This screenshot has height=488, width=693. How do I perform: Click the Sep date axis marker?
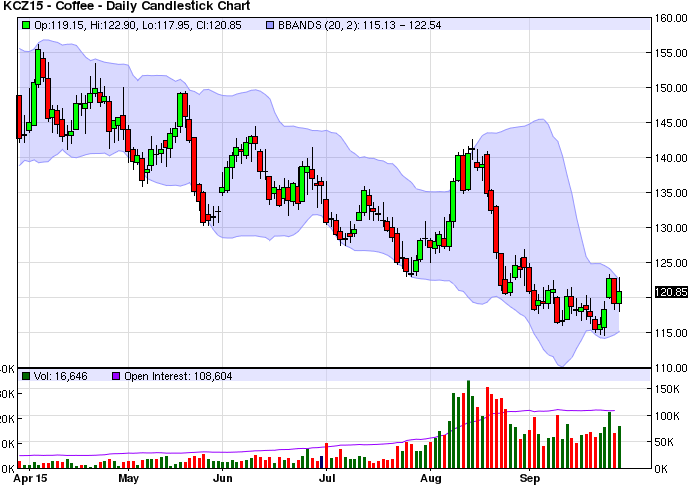[x=530, y=479]
